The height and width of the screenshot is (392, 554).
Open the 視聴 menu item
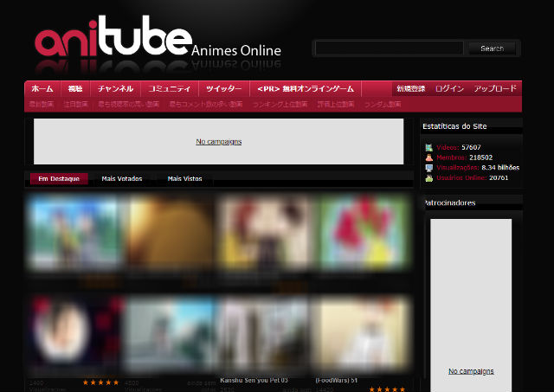coord(75,88)
